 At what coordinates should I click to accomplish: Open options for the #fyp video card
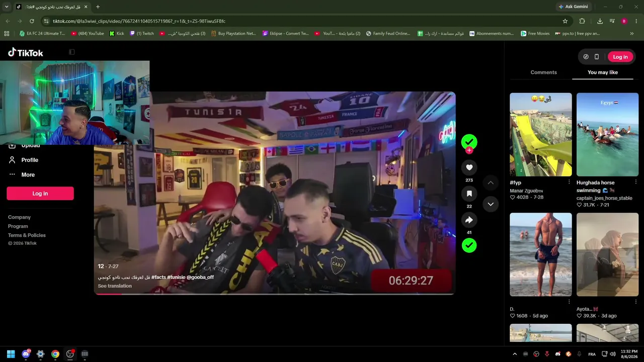tap(569, 182)
